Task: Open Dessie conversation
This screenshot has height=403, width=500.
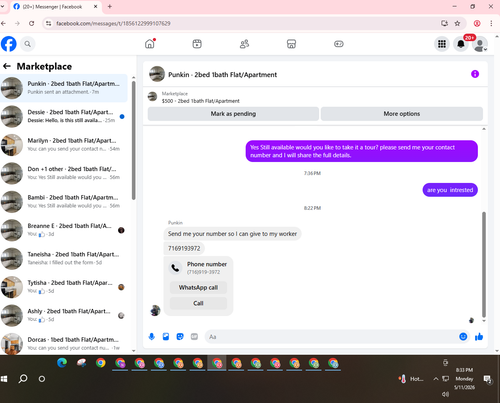Action: pyautogui.click(x=64, y=116)
